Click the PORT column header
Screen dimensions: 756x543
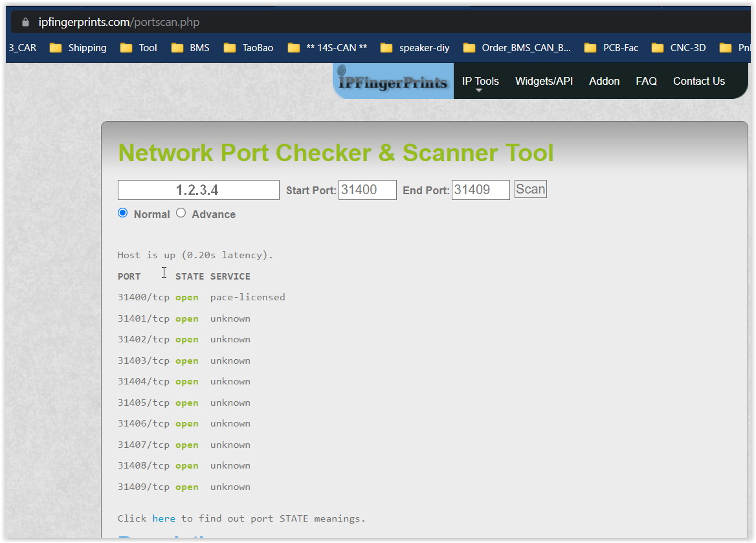[129, 276]
